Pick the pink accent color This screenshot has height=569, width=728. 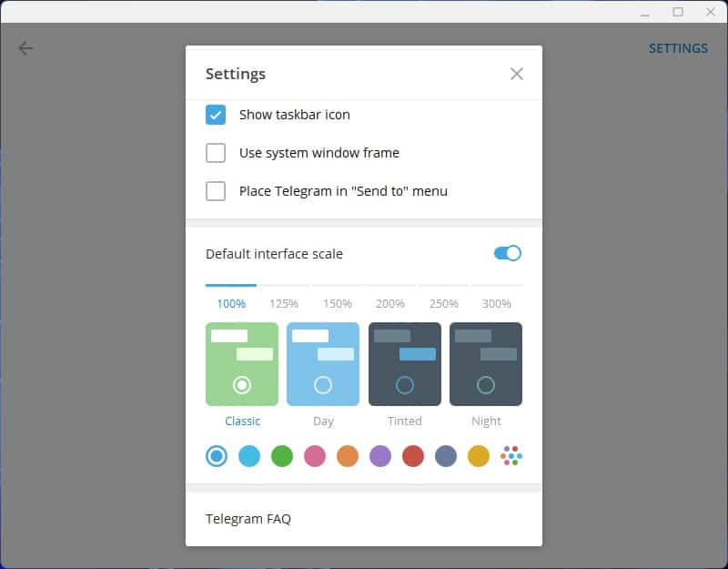pyautogui.click(x=315, y=456)
